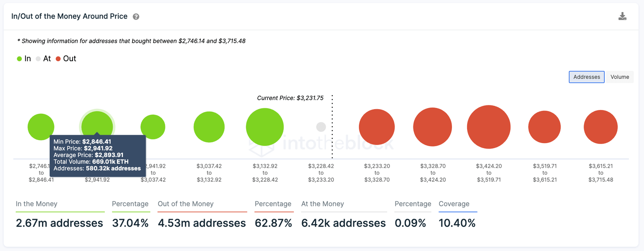Click the green bubble for $2,941.92 to $3,037.42
644x251 pixels.
[153, 126]
